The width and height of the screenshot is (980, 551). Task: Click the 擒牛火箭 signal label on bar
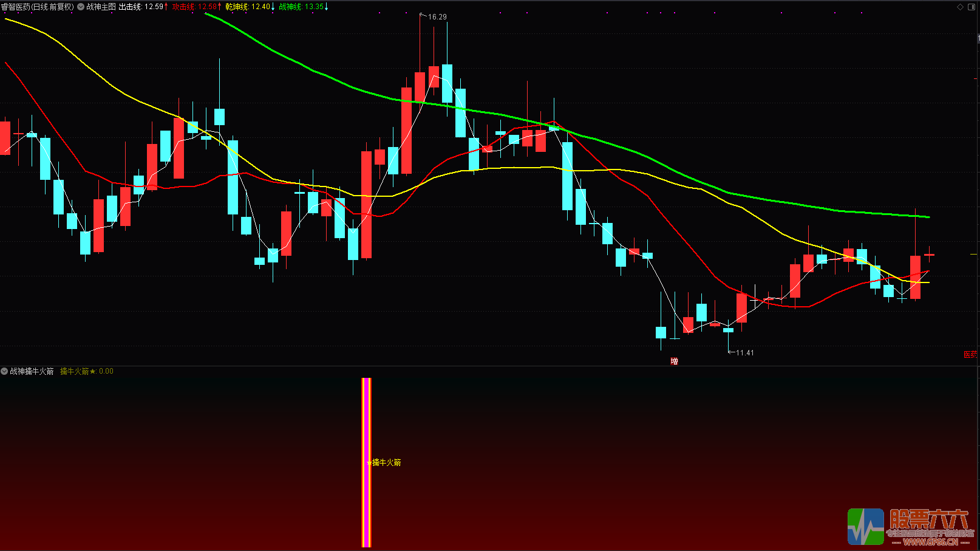tap(386, 463)
